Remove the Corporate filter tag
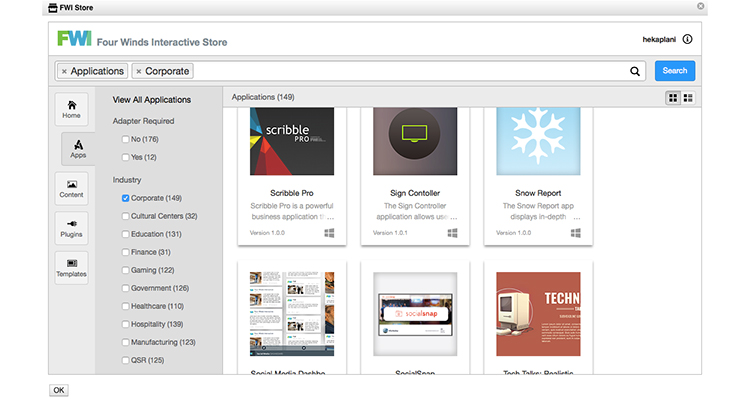 (x=139, y=71)
